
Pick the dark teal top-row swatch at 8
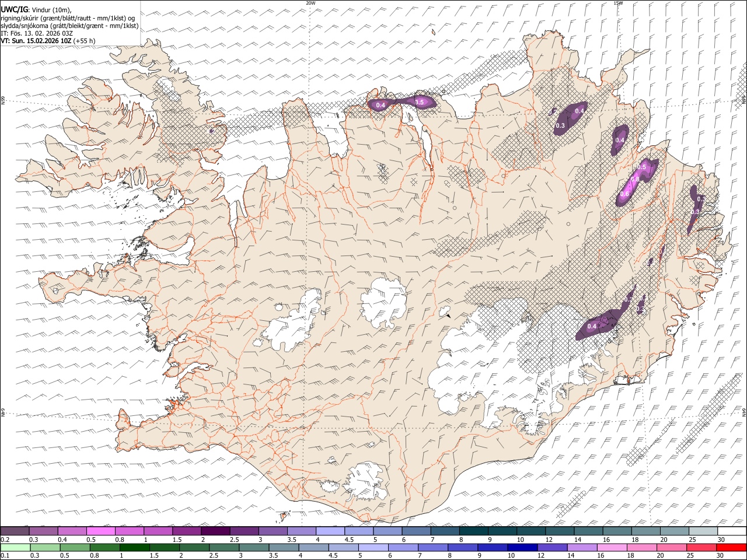pyautogui.click(x=473, y=531)
